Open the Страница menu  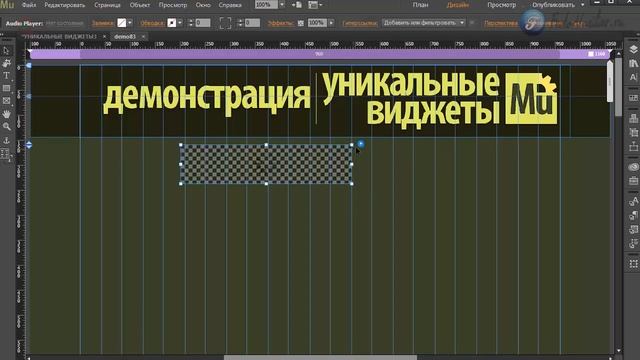tap(107, 5)
